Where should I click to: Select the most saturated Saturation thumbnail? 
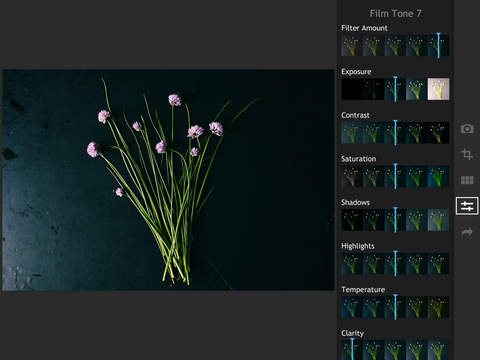(438, 176)
